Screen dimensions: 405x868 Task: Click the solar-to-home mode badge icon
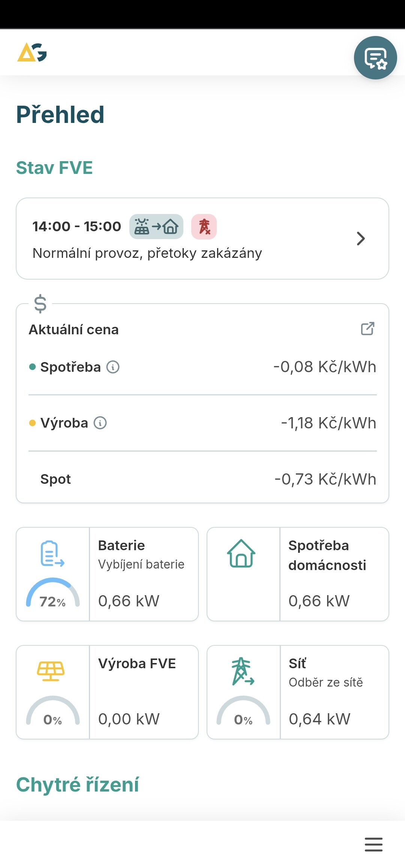click(x=156, y=226)
